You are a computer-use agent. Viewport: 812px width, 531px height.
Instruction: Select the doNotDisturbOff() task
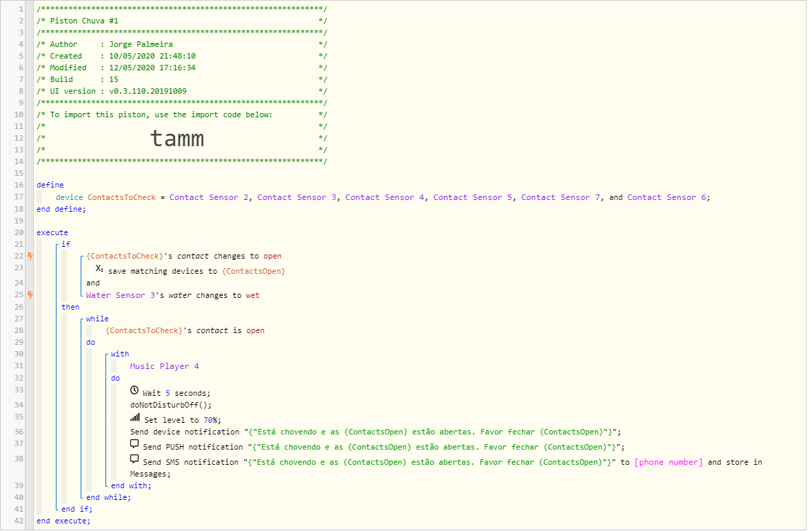tap(171, 405)
